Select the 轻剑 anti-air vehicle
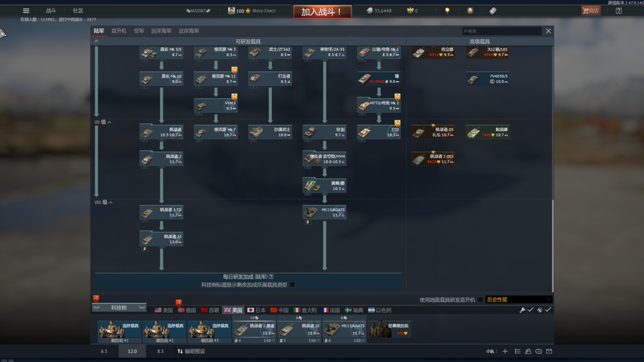The image size is (644, 362). tap(324, 132)
